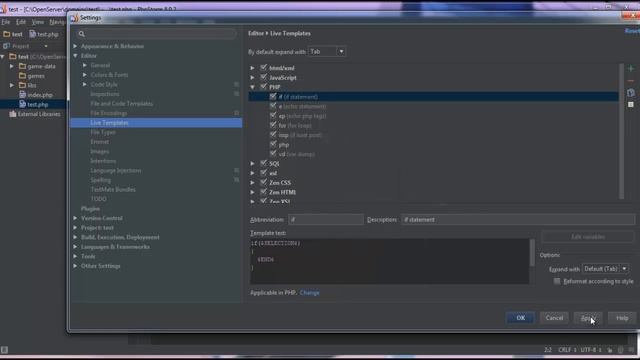Image resolution: width=640 pixels, height=360 pixels.
Task: Click the test folder breadcrumb icon in navigation bar
Action: pos(7,34)
